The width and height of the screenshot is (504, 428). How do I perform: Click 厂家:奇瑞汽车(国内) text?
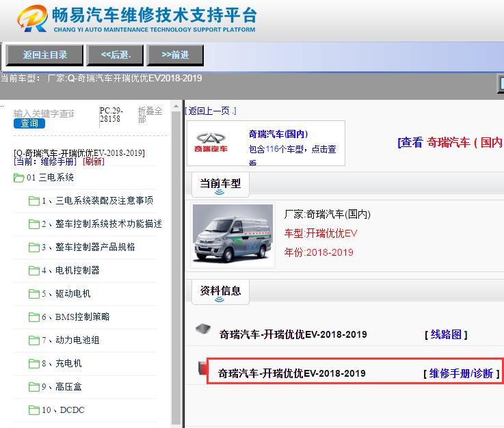(327, 214)
